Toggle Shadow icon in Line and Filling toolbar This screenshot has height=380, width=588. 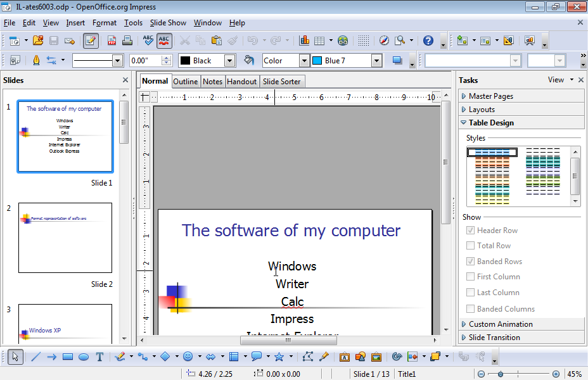[x=397, y=60]
